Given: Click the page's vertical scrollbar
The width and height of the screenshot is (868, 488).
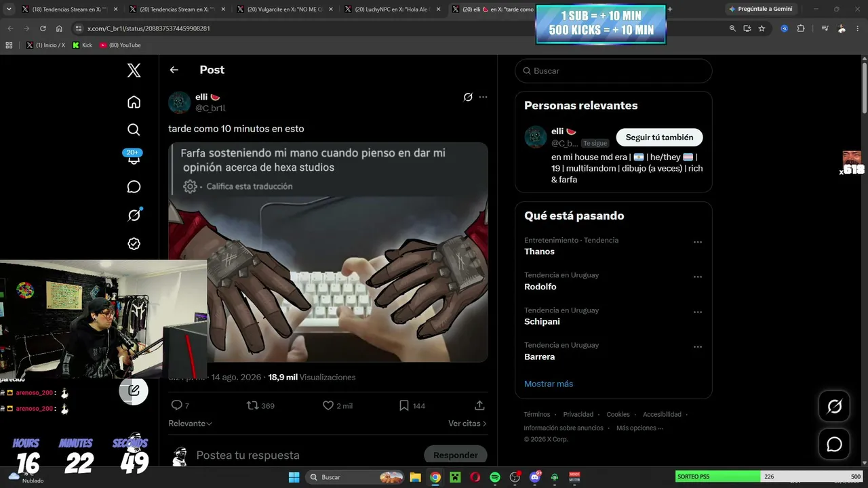Looking at the screenshot, I should pos(865,88).
